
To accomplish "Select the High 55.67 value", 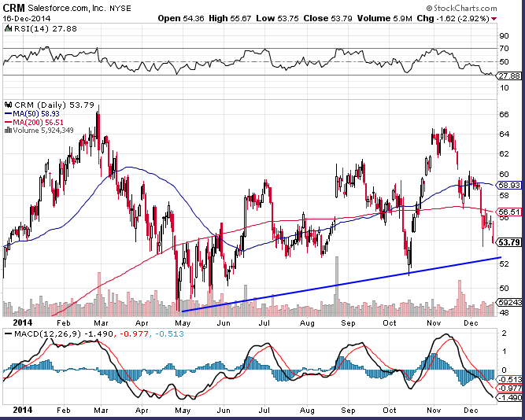I will pyautogui.click(x=230, y=18).
